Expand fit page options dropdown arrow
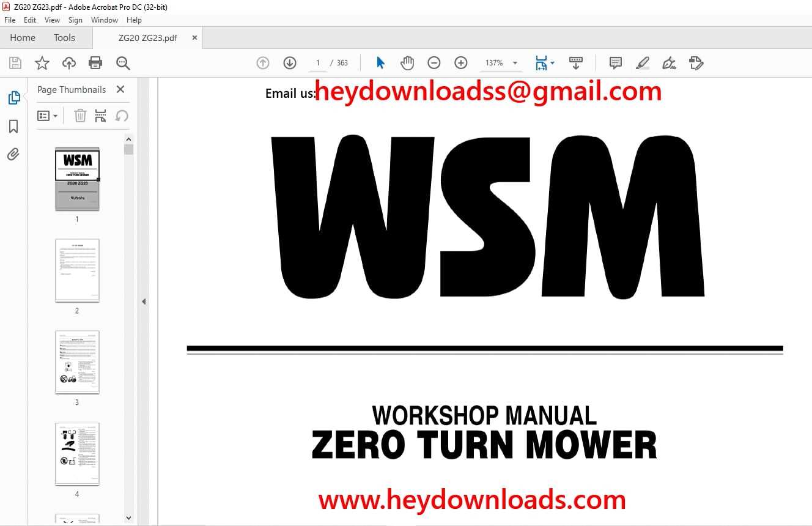The width and height of the screenshot is (812, 526). pos(553,63)
